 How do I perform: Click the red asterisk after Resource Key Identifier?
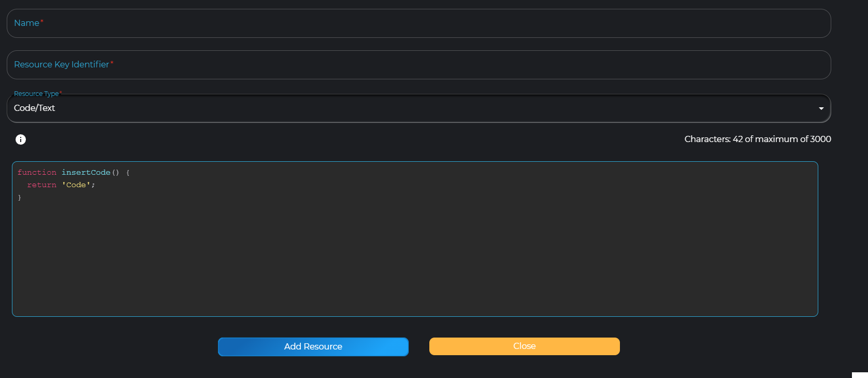coord(112,63)
